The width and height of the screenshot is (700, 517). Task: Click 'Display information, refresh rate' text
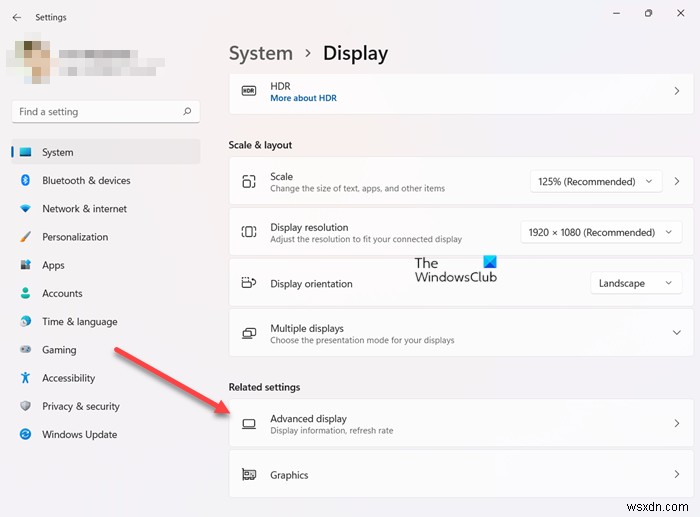[x=332, y=431]
